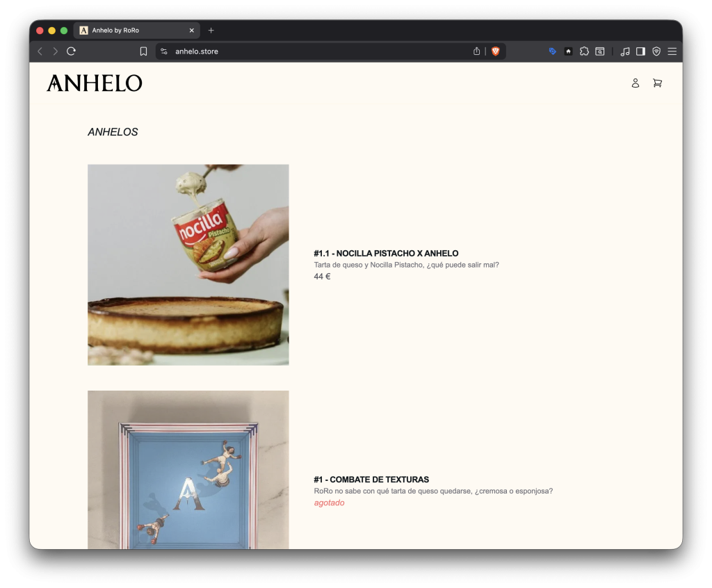
Task: Open the Extensions puzzle icon
Action: (x=584, y=51)
